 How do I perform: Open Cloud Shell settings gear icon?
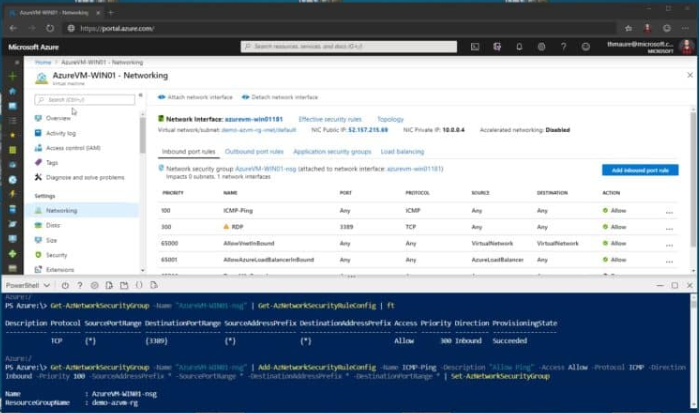point(95,285)
